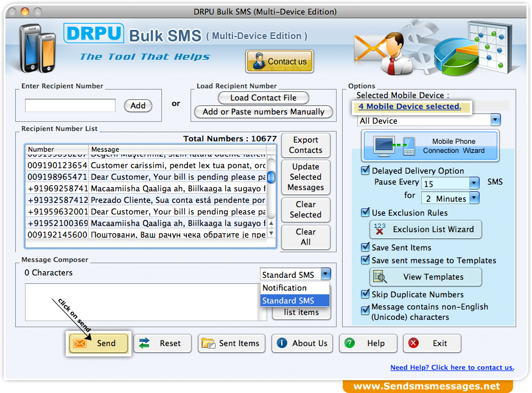
Task: Click the About Us info icon
Action: (282, 343)
